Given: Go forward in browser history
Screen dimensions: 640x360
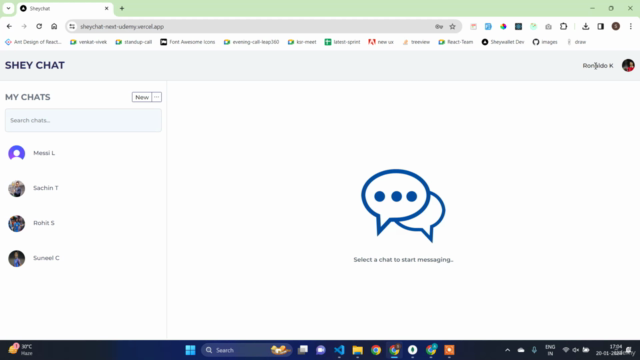Looking at the screenshot, I should [24, 27].
